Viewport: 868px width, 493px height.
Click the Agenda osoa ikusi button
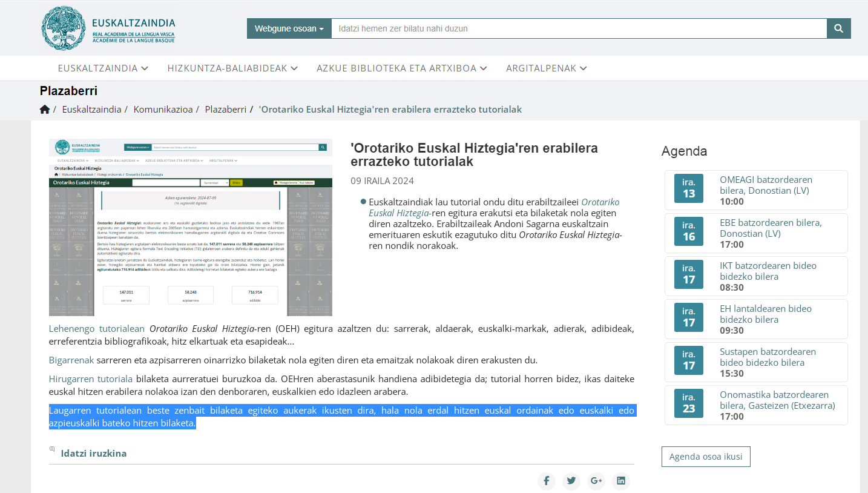pyautogui.click(x=705, y=457)
